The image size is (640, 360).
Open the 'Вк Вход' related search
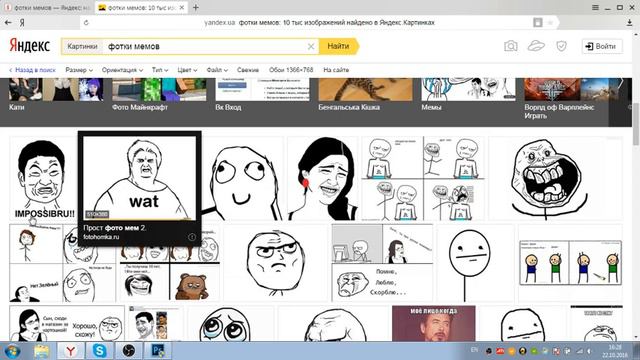262,95
